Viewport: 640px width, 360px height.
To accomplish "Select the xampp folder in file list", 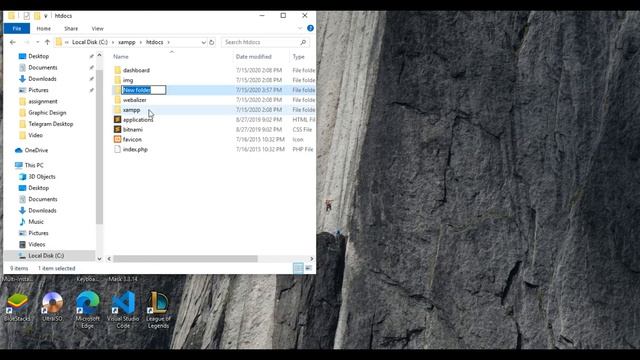I will 131,110.
